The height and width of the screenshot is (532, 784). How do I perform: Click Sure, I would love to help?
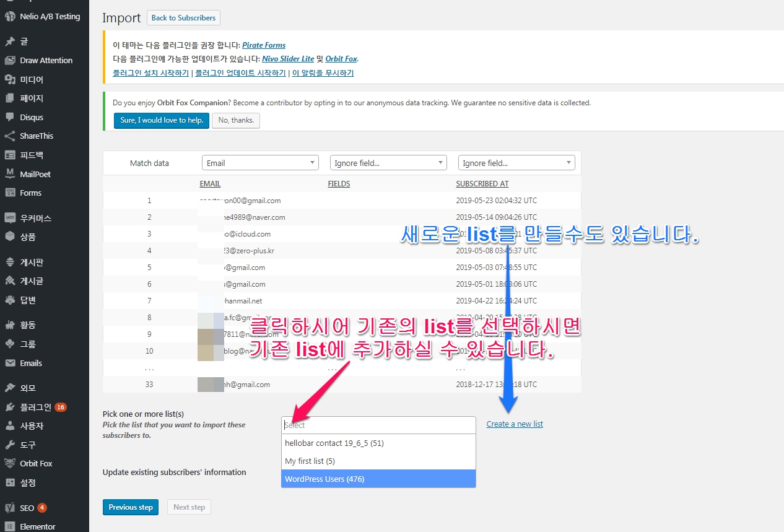click(162, 120)
